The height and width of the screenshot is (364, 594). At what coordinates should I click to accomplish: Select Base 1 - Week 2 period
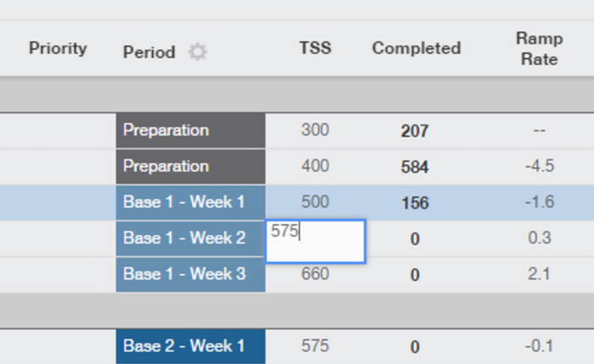point(191,238)
